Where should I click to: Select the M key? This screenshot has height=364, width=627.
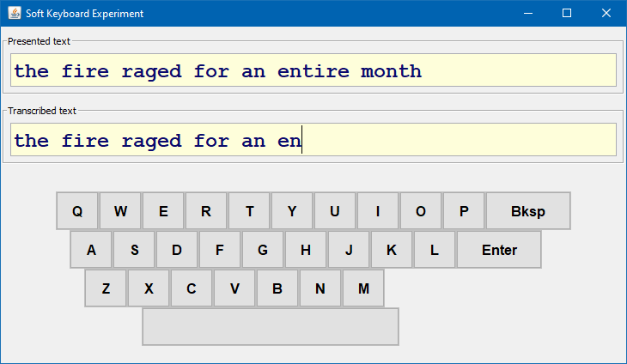pos(363,288)
